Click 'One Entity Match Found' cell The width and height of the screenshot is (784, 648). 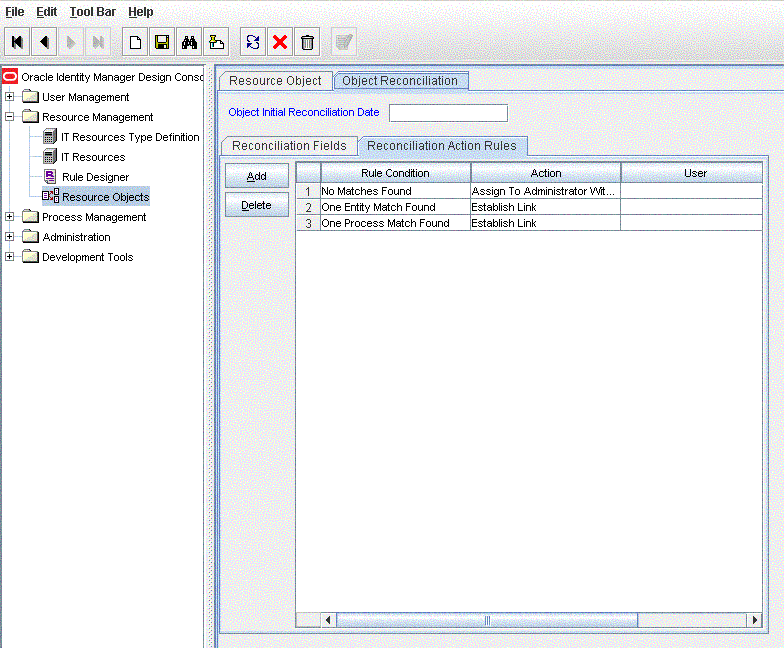396,207
